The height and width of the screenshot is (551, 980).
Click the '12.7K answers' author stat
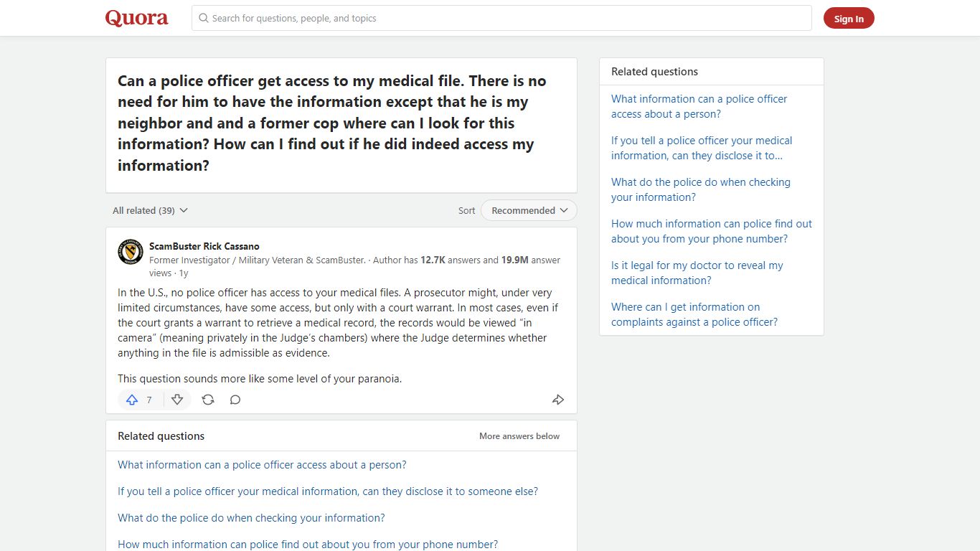[x=450, y=260]
